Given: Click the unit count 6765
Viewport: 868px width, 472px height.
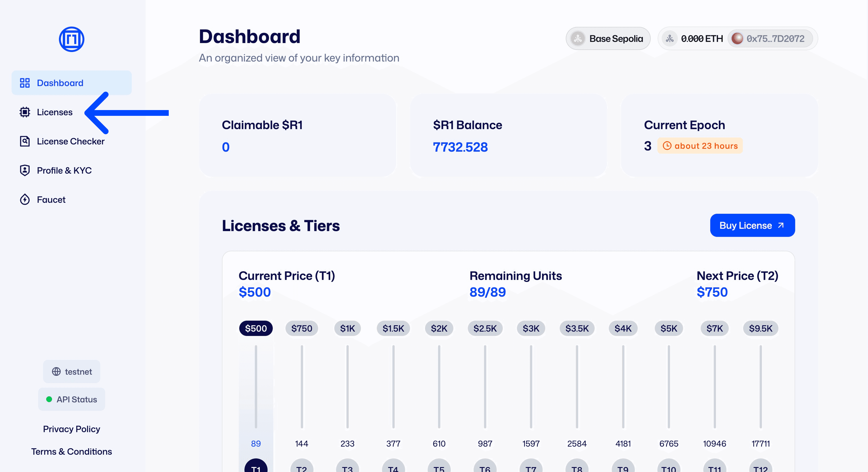Looking at the screenshot, I should (x=669, y=444).
